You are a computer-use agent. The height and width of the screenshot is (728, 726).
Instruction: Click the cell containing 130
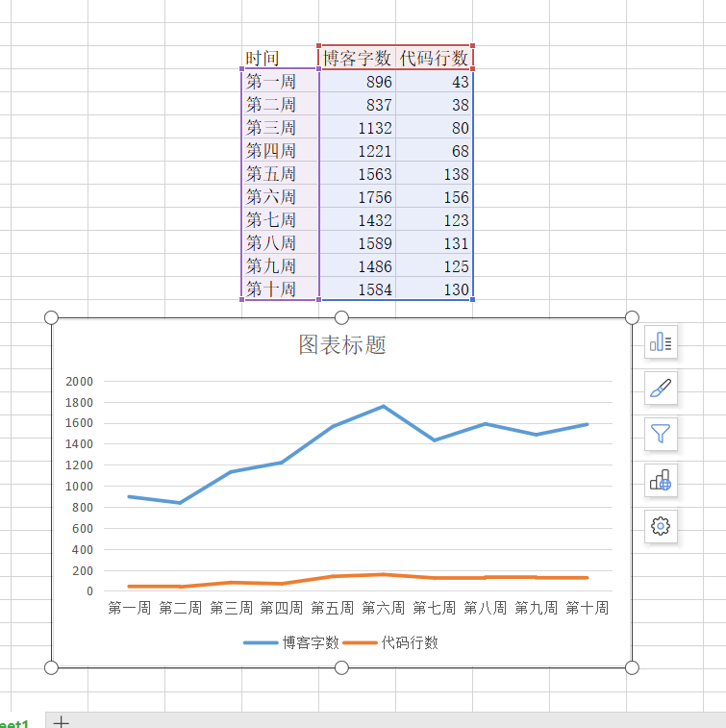[x=434, y=289]
